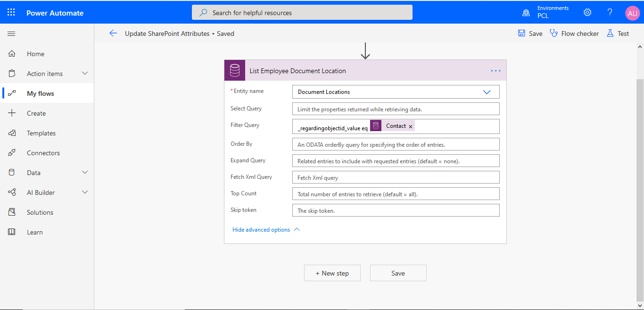Image resolution: width=644 pixels, height=310 pixels.
Task: Run the Flow checker
Action: (574, 34)
